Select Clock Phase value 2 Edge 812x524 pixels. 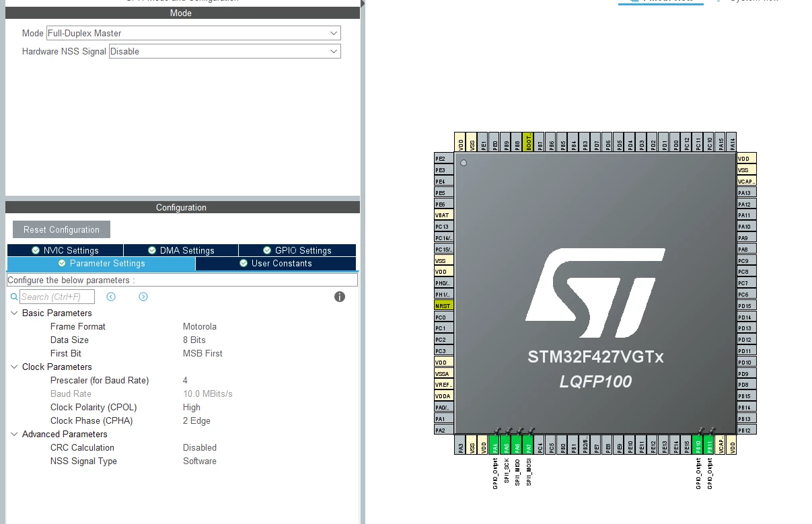click(x=196, y=421)
